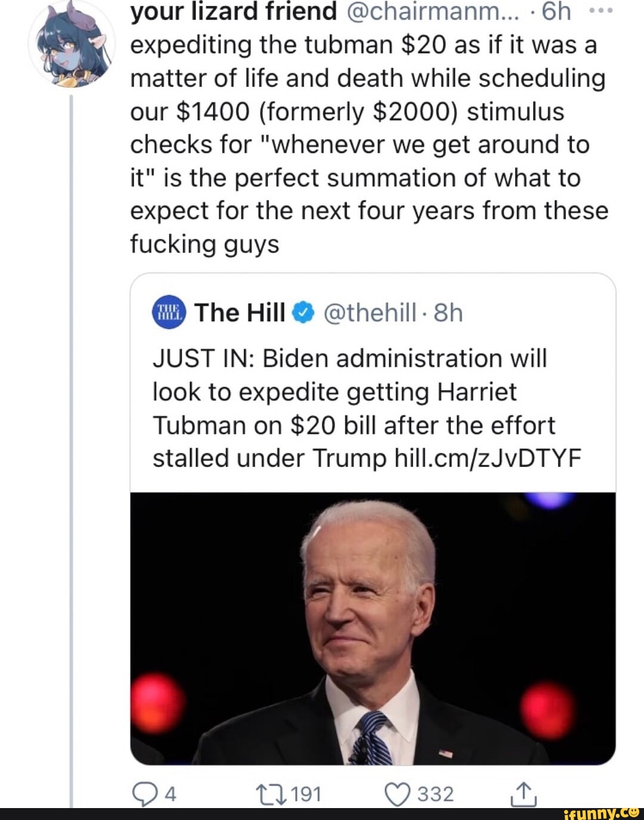
Task: Click the 191 retweet count
Action: point(306,794)
